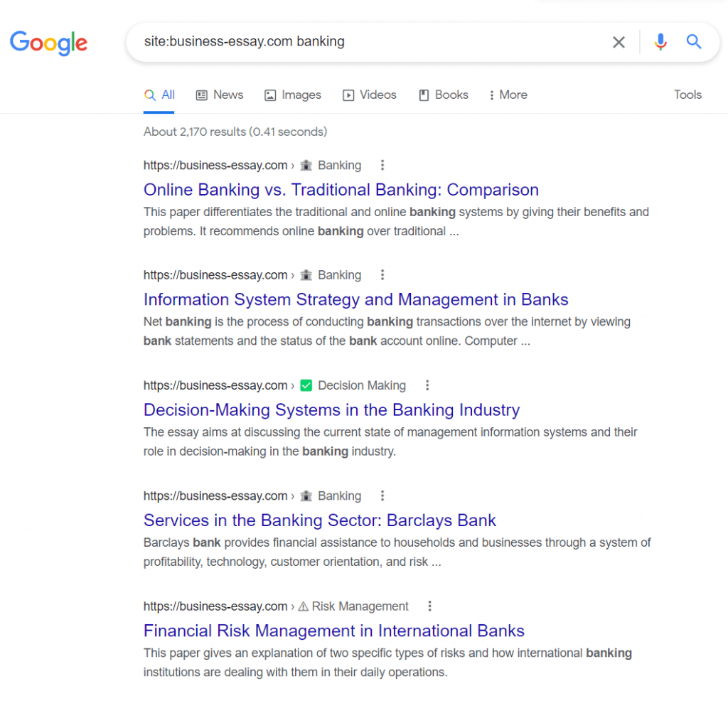Open the More search categories dropdown
This screenshot has width=728, height=701.
pos(507,95)
